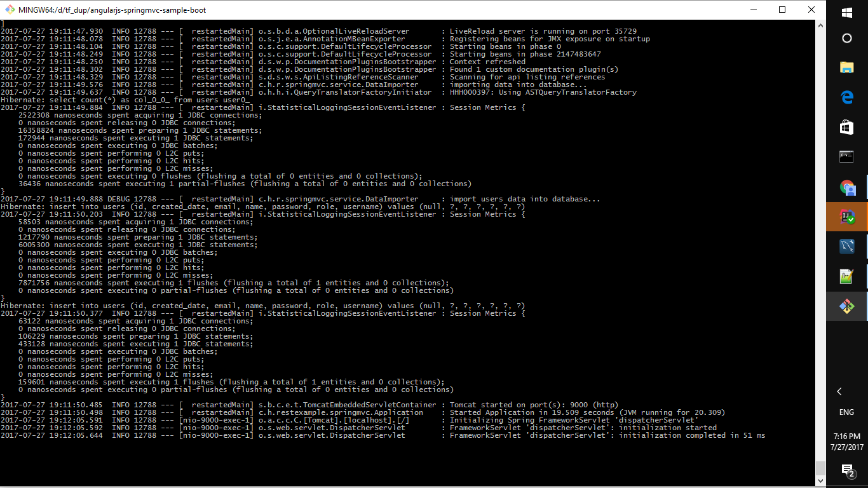The width and height of the screenshot is (868, 488).
Task: Show hidden system tray icons chevron
Action: [839, 391]
